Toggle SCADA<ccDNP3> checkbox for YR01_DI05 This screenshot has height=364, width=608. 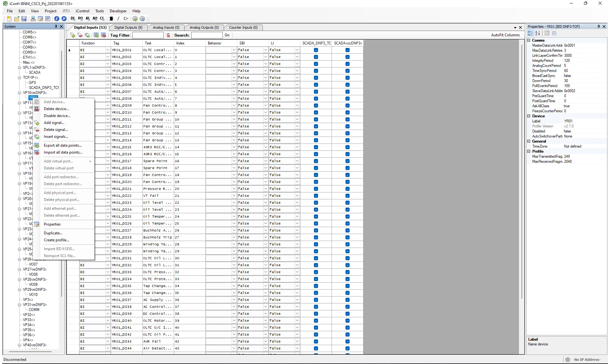347,78
